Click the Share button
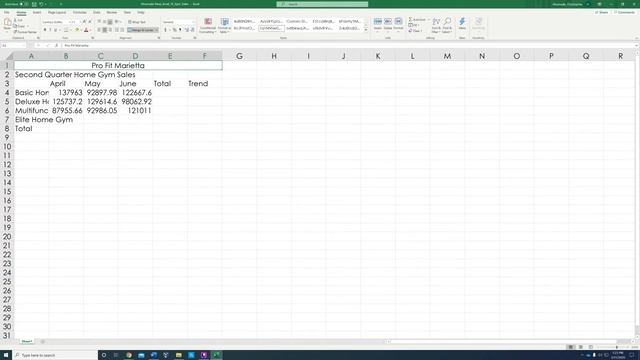 pos(602,13)
